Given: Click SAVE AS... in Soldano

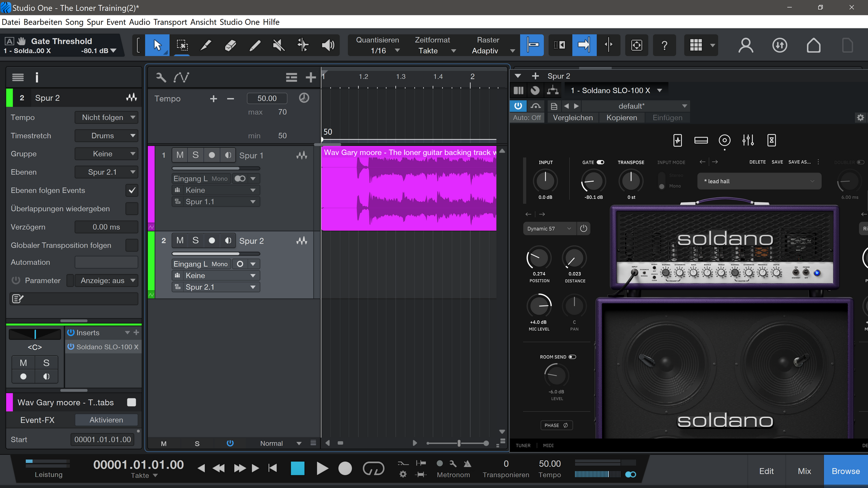Looking at the screenshot, I should pyautogui.click(x=799, y=162).
